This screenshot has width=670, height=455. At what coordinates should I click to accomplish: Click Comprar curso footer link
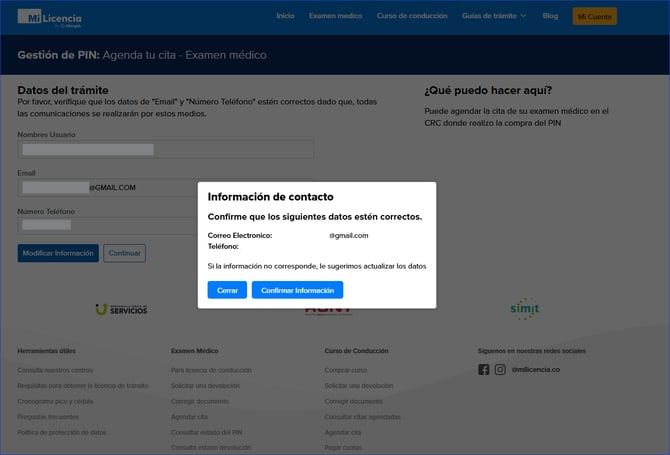pyautogui.click(x=345, y=370)
